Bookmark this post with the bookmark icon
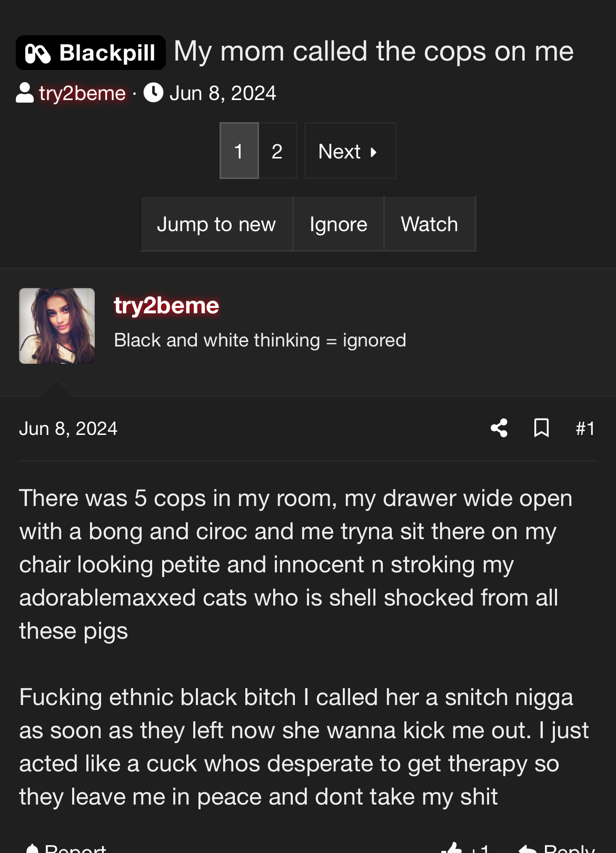Viewport: 616px width, 853px height. [x=541, y=428]
